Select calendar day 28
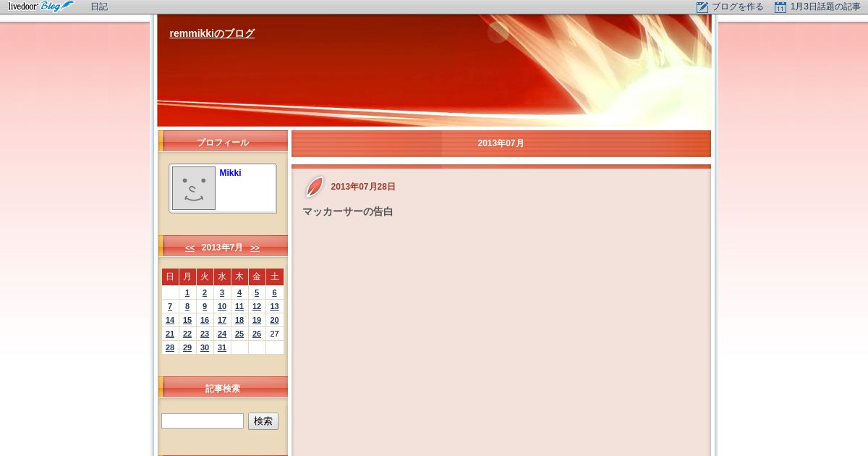Image resolution: width=868 pixels, height=456 pixels. coord(170,347)
